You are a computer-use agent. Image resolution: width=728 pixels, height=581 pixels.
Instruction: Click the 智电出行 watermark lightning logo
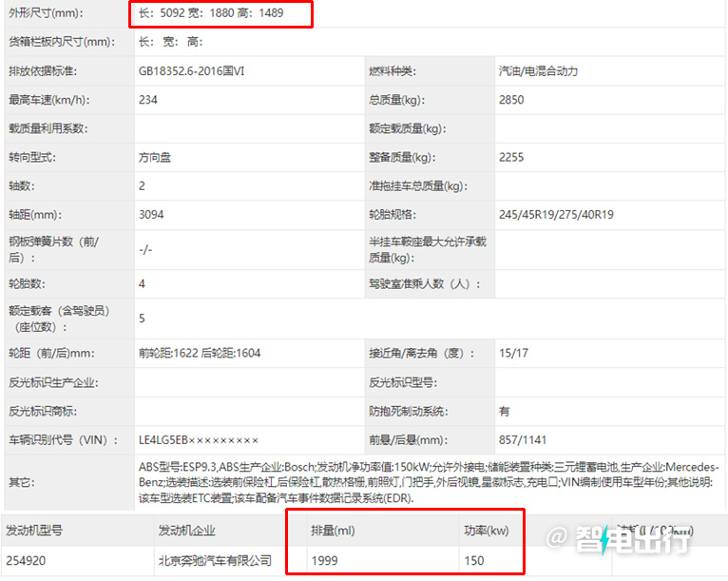tap(604, 540)
